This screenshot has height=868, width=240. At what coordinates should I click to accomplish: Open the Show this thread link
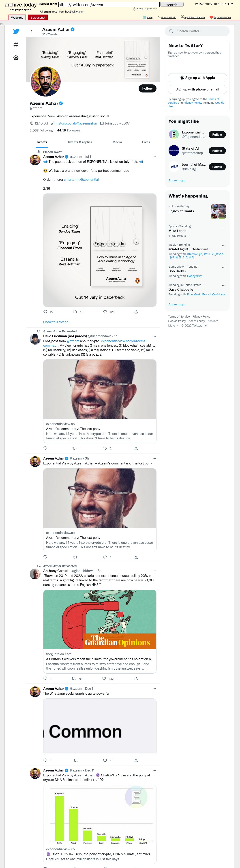(x=56, y=322)
